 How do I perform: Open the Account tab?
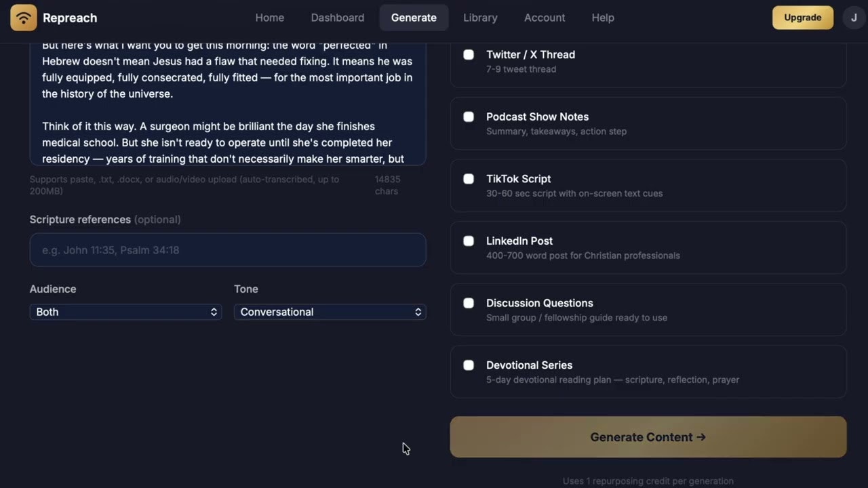point(545,18)
